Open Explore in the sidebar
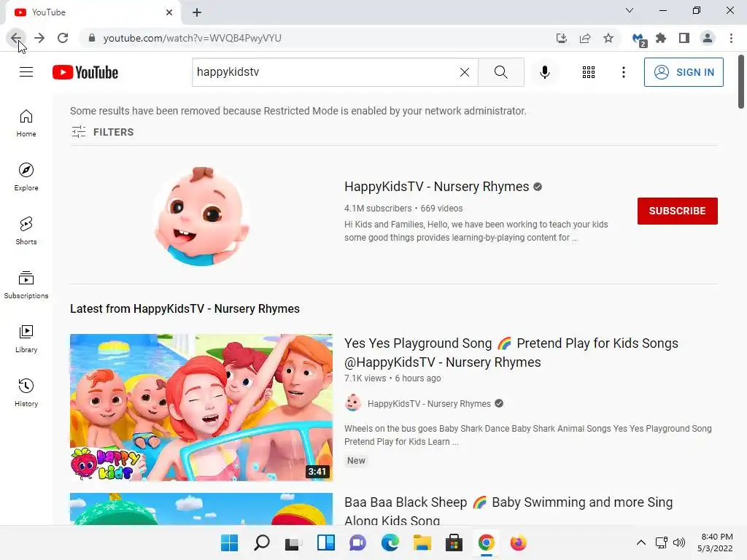Screen dimensions: 747x560 26,177
